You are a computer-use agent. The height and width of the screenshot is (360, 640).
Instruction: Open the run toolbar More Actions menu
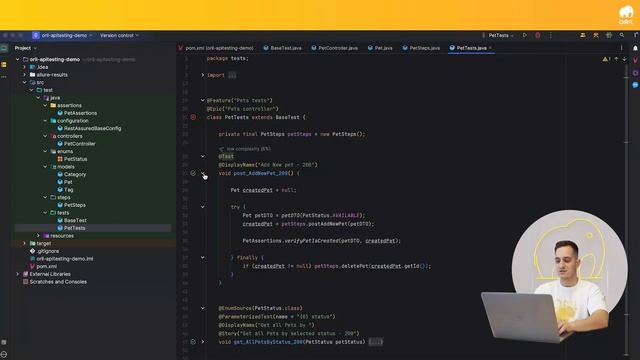point(550,36)
